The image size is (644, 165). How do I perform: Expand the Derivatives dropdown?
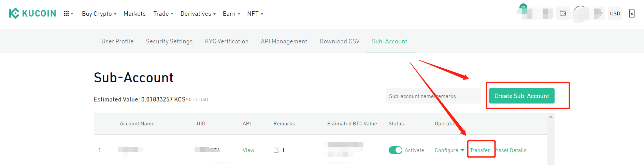click(x=198, y=14)
